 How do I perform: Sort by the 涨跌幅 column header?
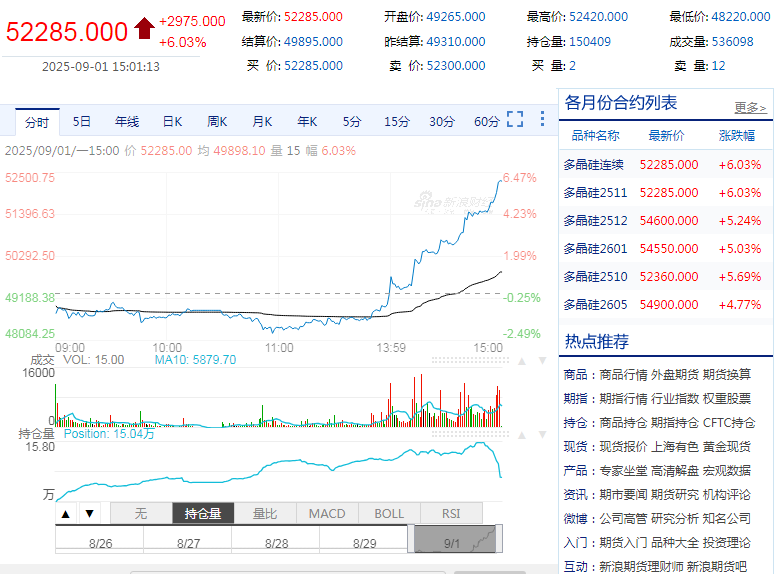pos(737,136)
